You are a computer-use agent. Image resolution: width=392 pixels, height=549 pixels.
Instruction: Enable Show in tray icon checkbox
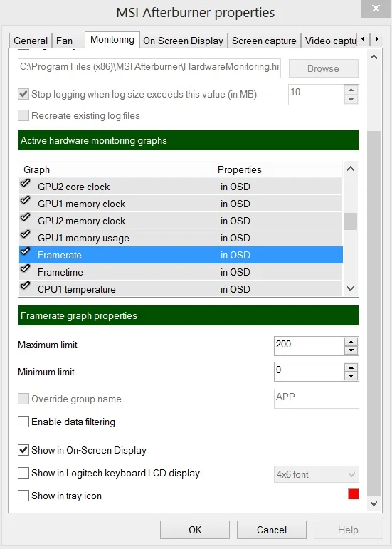(23, 496)
